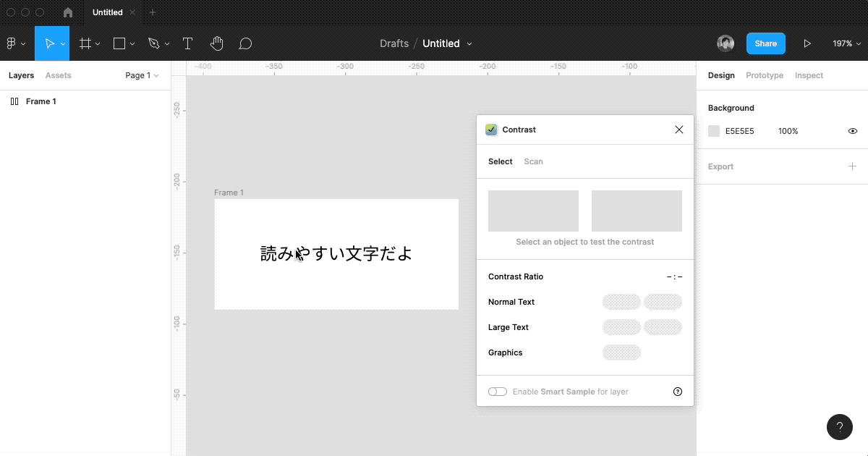Select Frame 1 in Layers panel

tap(41, 101)
